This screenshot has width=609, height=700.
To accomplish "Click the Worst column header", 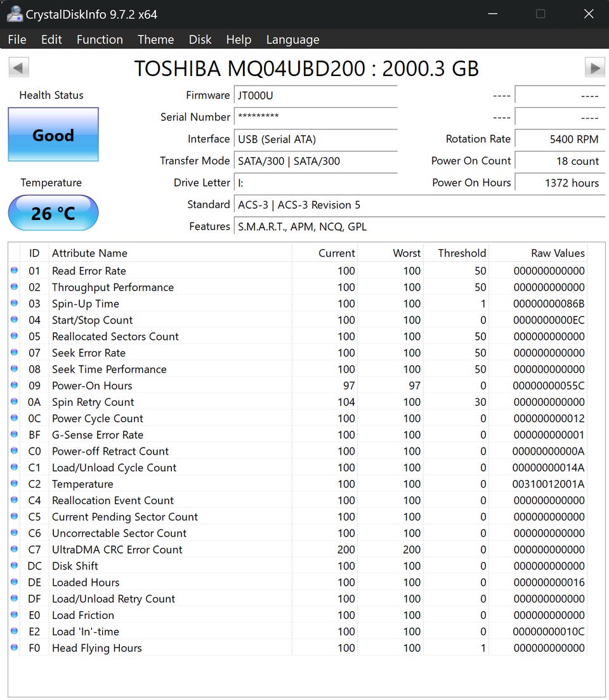I will [x=391, y=253].
